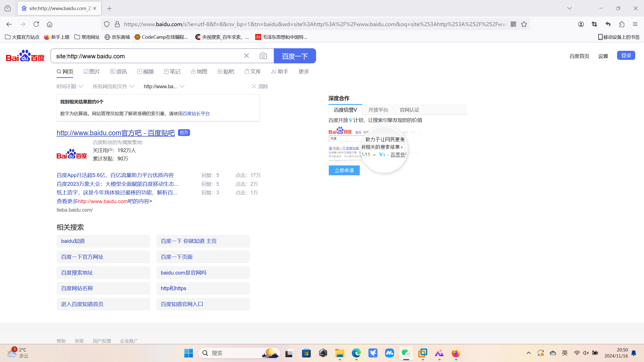Open Baidu image search camera icon

[263, 56]
